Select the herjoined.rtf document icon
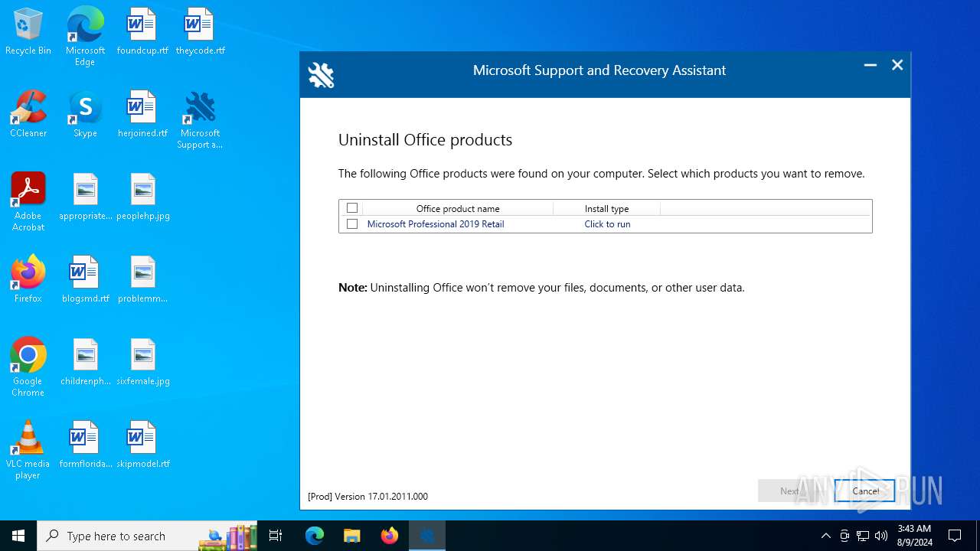 coord(142,114)
